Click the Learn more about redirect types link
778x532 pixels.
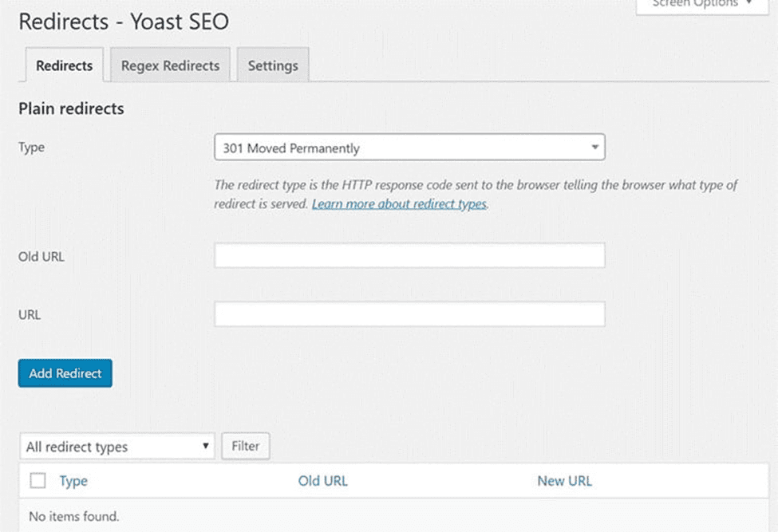399,203
